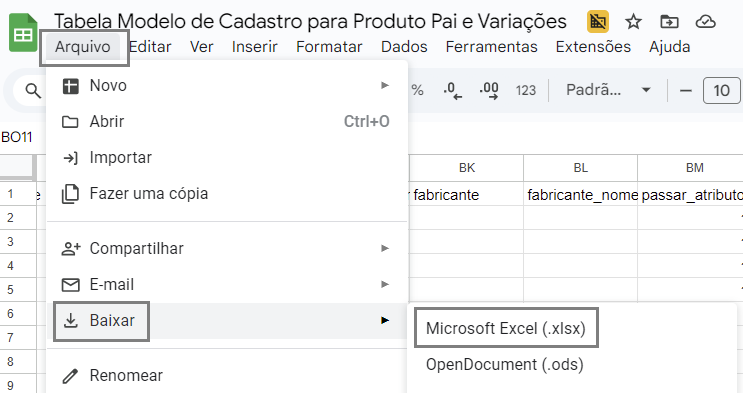
Task: Click the yellow offline-disabled badge icon
Action: [598, 22]
